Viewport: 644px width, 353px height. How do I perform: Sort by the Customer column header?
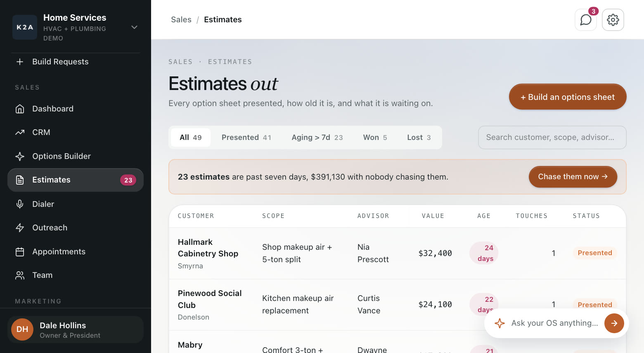196,216
